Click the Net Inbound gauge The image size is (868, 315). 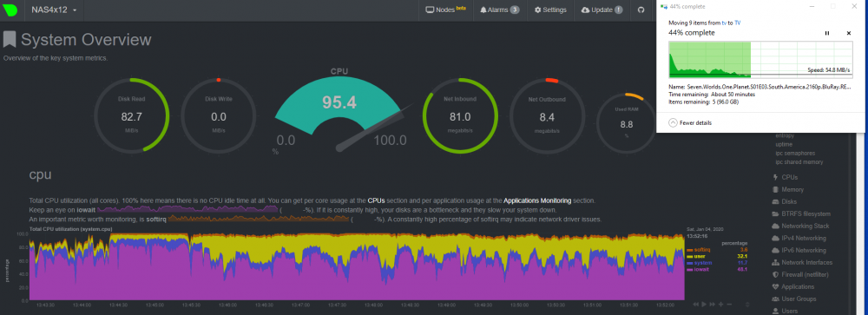pos(460,115)
